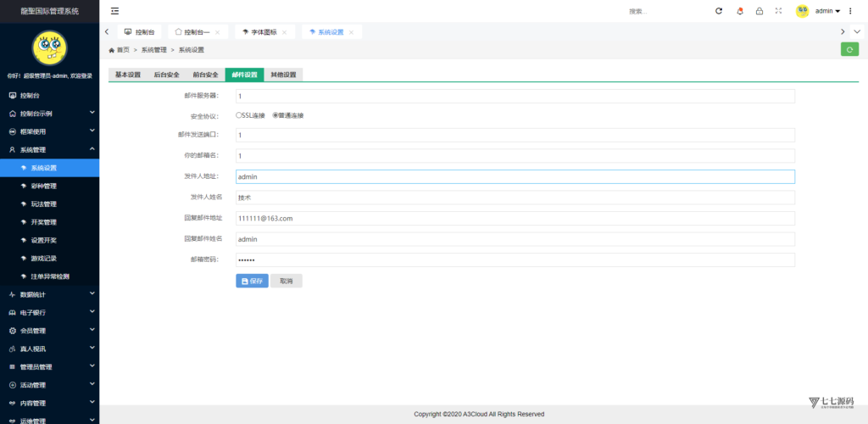Click the lock screen icon
Viewport: 868px width, 424px height.
tap(759, 11)
